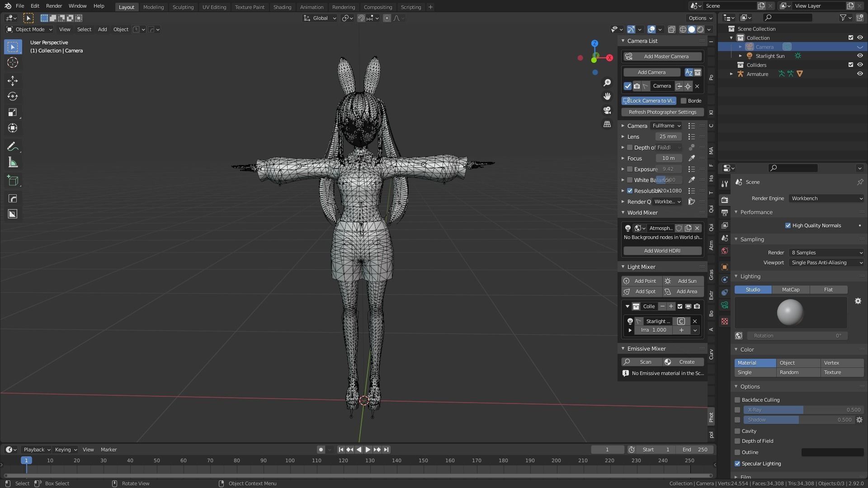This screenshot has height=488, width=868.
Task: Switch to orthographic view grid icon
Action: click(x=607, y=124)
